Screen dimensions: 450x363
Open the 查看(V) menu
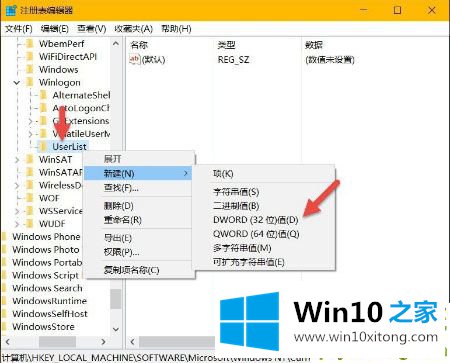coord(92,29)
